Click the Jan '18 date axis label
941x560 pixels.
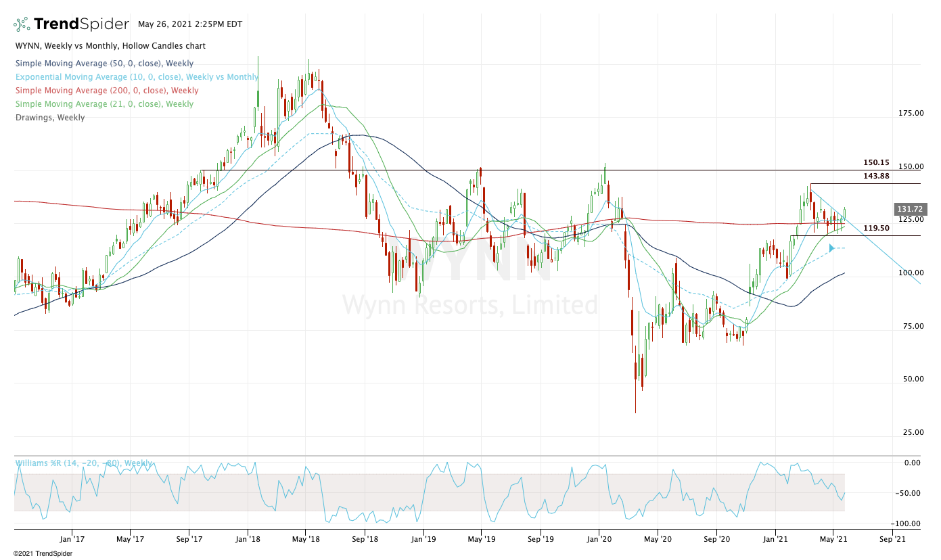(248, 539)
